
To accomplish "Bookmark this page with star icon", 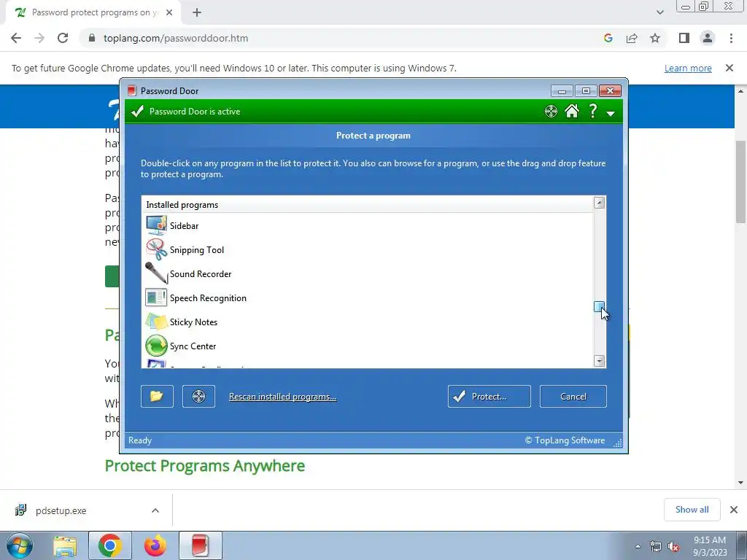I will tap(655, 38).
